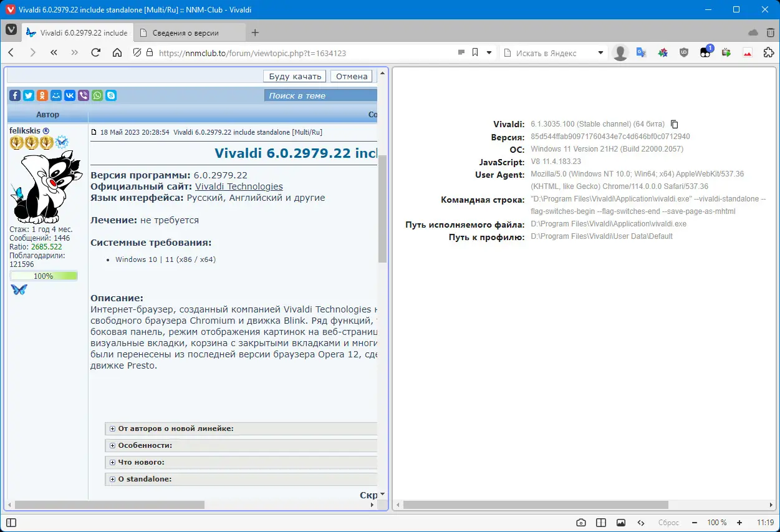Open the page actions code icon
The image size is (780, 532).
641,523
